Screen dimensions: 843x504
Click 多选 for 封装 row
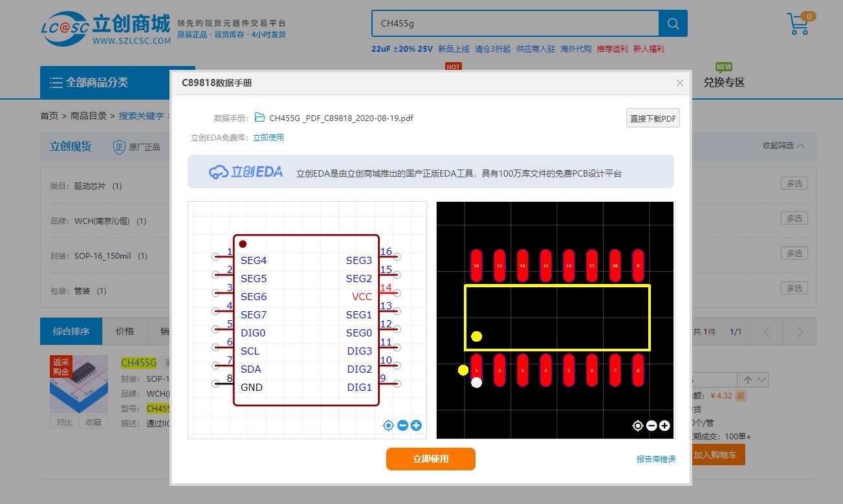coord(794,253)
